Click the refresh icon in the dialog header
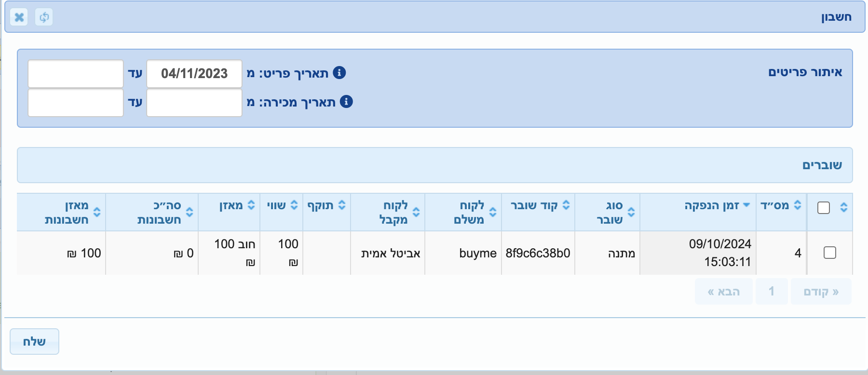The image size is (868, 375). tap(44, 17)
